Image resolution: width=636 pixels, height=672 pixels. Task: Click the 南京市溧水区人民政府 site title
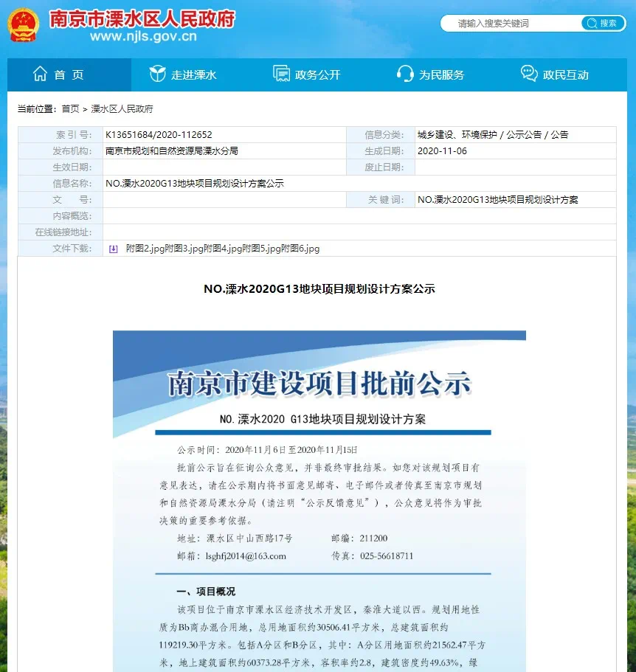[142, 18]
